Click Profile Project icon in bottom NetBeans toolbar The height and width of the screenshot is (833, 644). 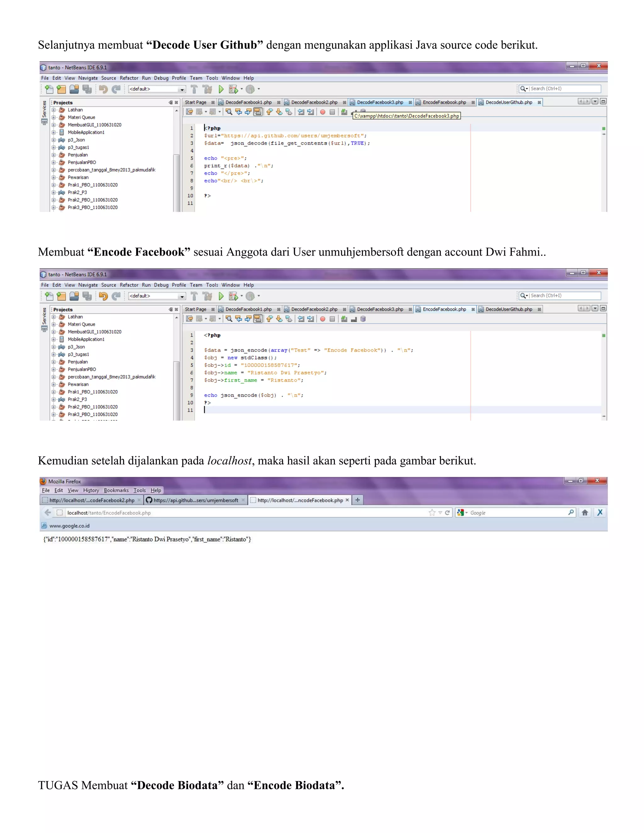click(250, 296)
